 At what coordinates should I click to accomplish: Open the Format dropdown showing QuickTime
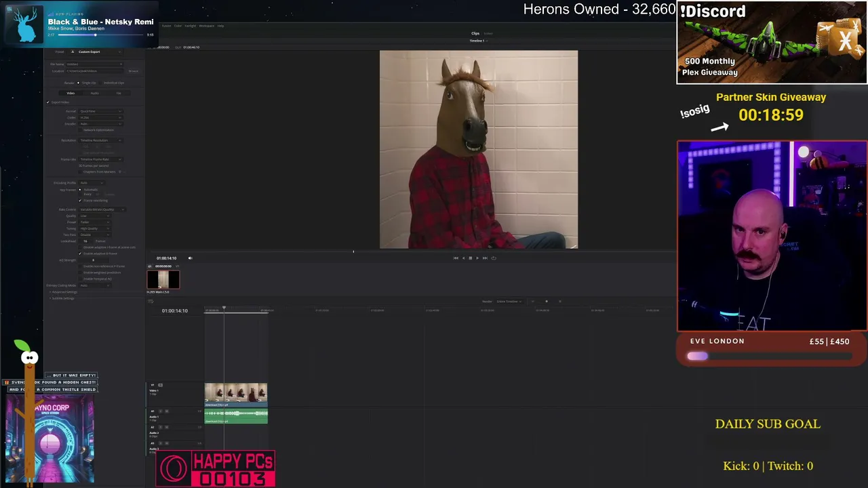pyautogui.click(x=100, y=111)
